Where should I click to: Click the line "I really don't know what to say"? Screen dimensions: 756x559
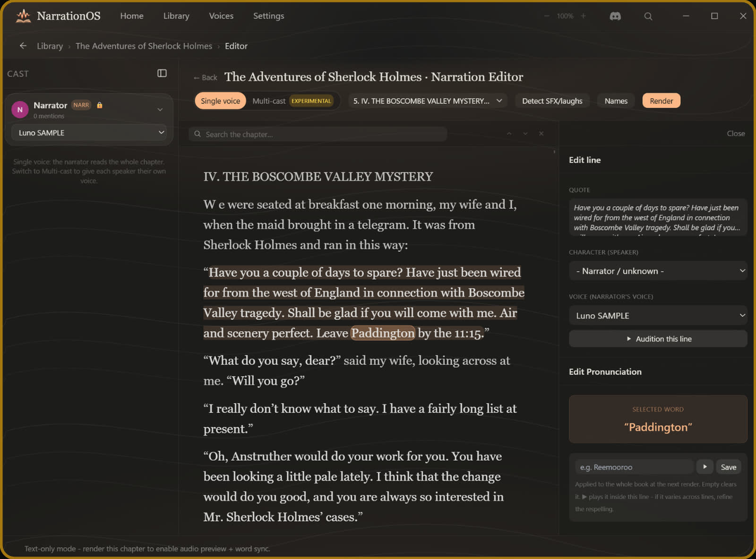360,419
